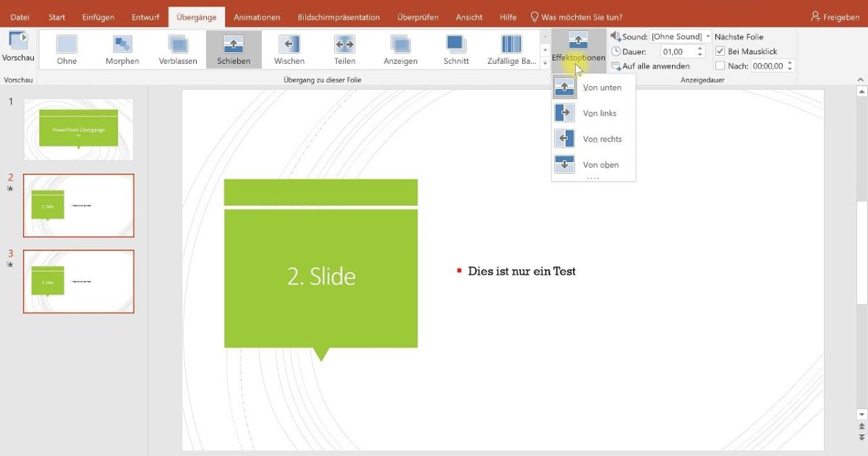The width and height of the screenshot is (868, 456).
Task: Select the Schieben transition
Action: click(234, 49)
